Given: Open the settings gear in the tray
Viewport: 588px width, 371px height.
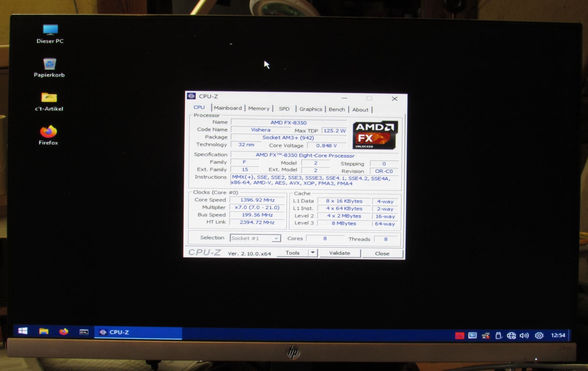Looking at the screenshot, I should pyautogui.click(x=539, y=335).
